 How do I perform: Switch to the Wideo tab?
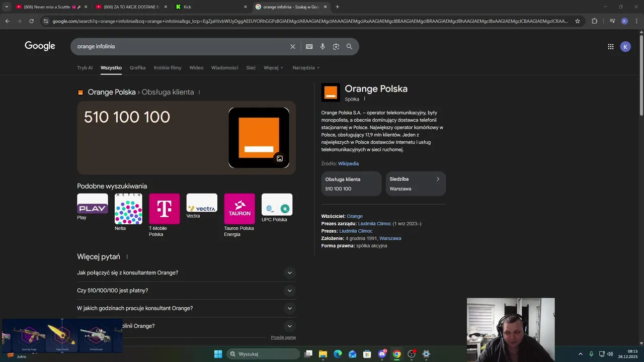click(196, 68)
